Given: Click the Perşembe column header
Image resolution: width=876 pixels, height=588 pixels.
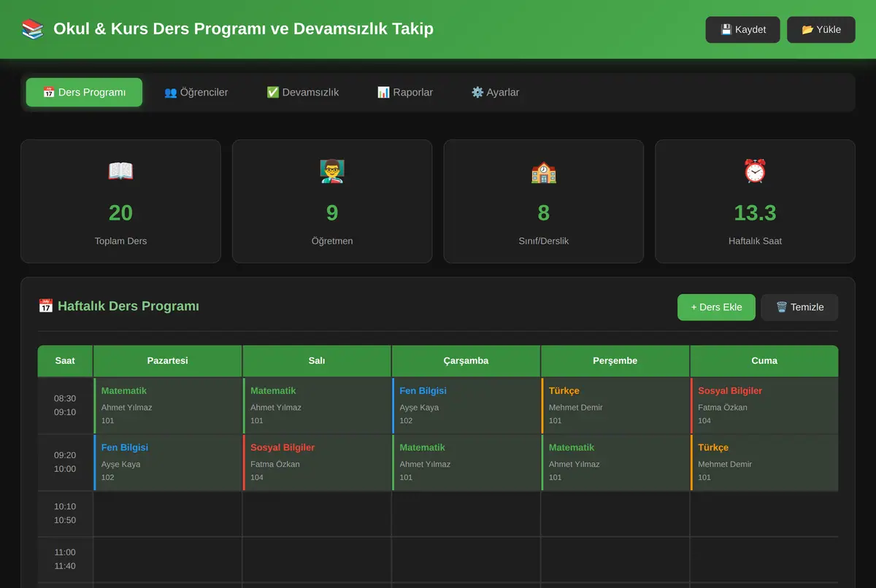Looking at the screenshot, I should click(615, 360).
